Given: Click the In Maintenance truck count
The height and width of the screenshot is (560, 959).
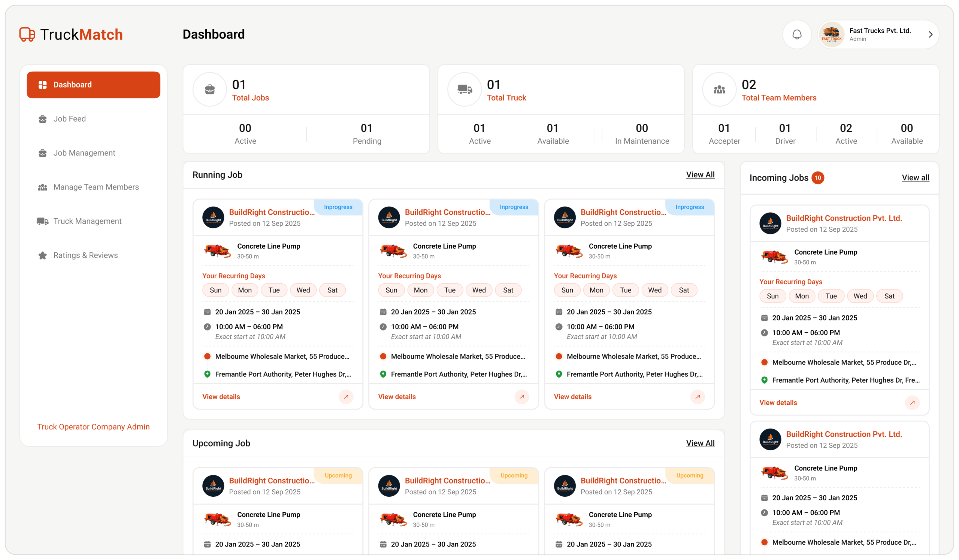Looking at the screenshot, I should [x=642, y=128].
